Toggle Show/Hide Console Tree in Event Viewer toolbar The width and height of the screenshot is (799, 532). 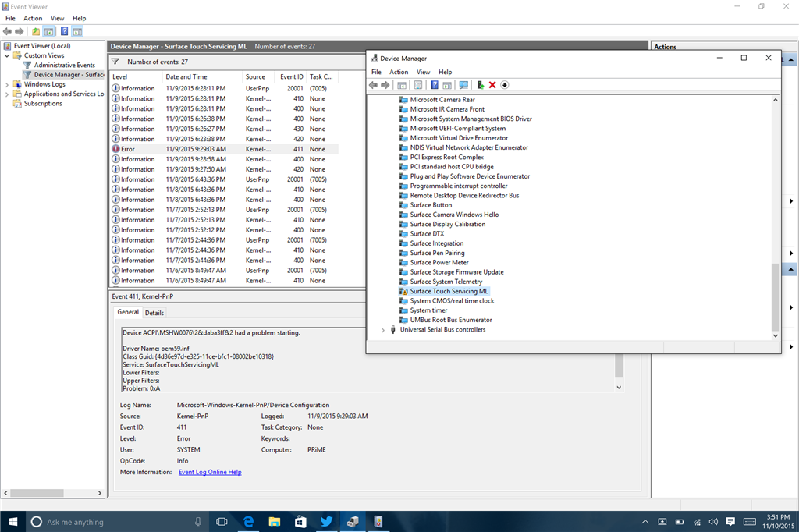pyautogui.click(x=49, y=32)
